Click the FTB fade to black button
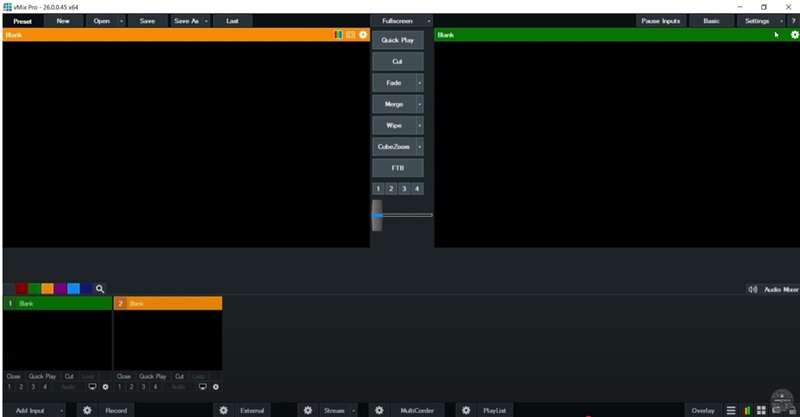Image resolution: width=800 pixels, height=417 pixels. tap(397, 168)
